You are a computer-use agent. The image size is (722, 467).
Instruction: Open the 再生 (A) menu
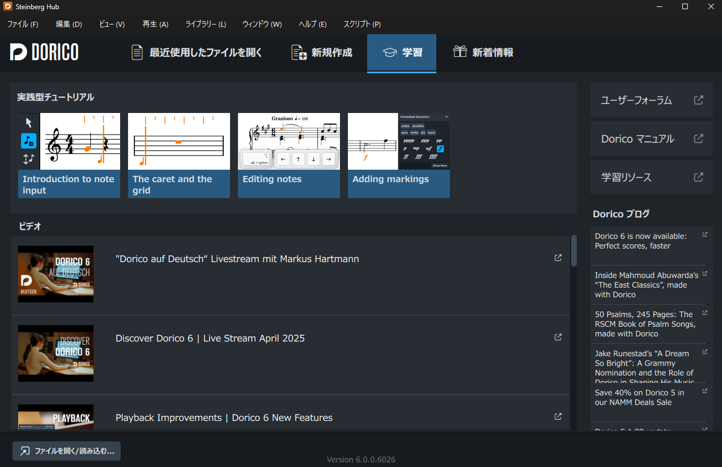pyautogui.click(x=155, y=24)
